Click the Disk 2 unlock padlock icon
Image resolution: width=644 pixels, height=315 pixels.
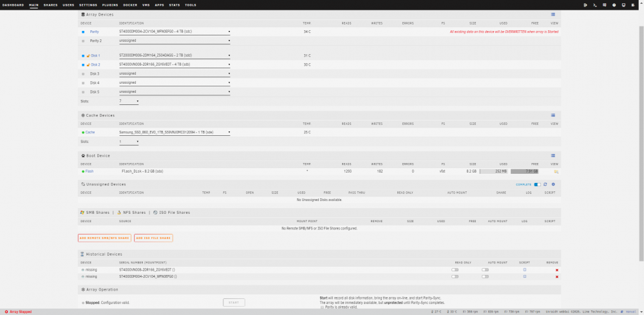[x=88, y=64]
